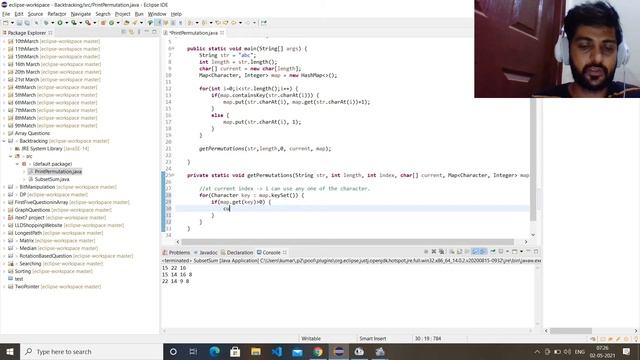Open the Navigate menu
The image size is (640, 360).
81,14
